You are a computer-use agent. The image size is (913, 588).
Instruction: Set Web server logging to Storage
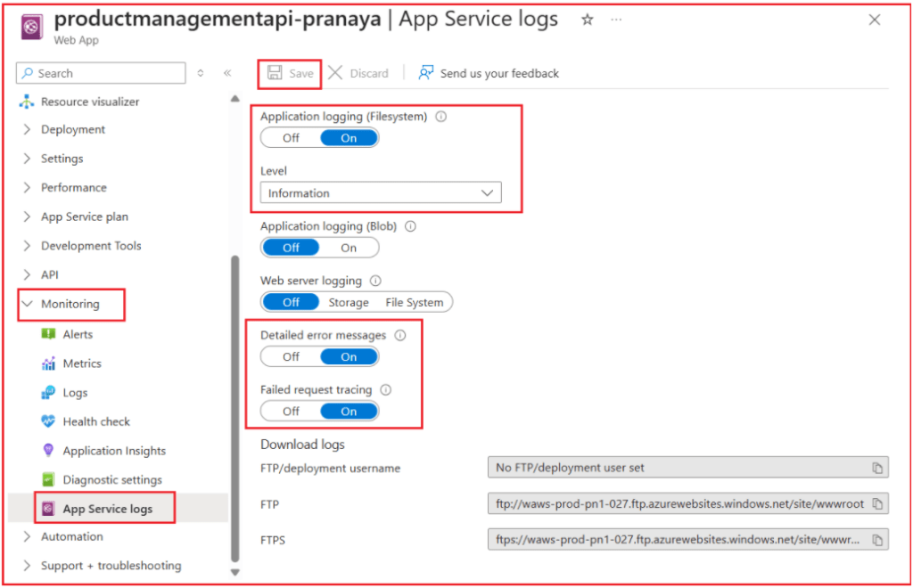pyautogui.click(x=349, y=302)
